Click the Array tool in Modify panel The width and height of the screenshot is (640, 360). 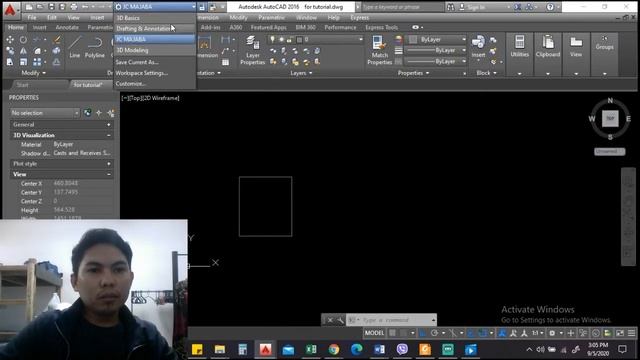pyautogui.click(x=37, y=62)
